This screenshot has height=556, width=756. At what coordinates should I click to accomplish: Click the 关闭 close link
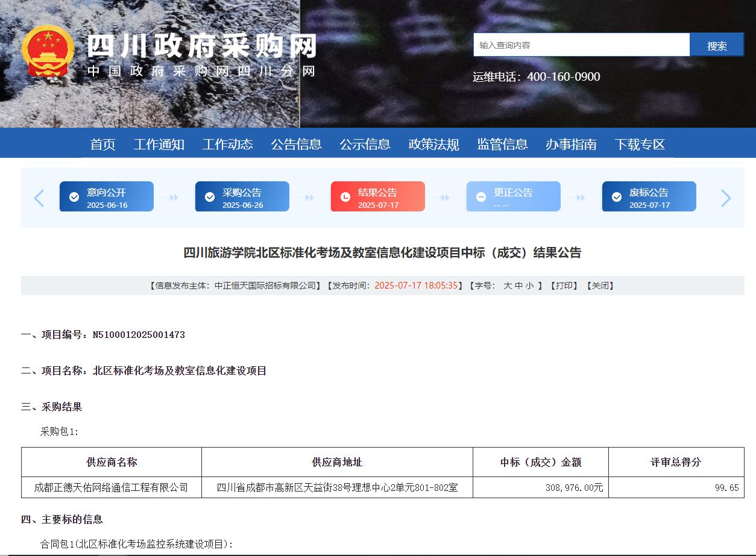[600, 286]
